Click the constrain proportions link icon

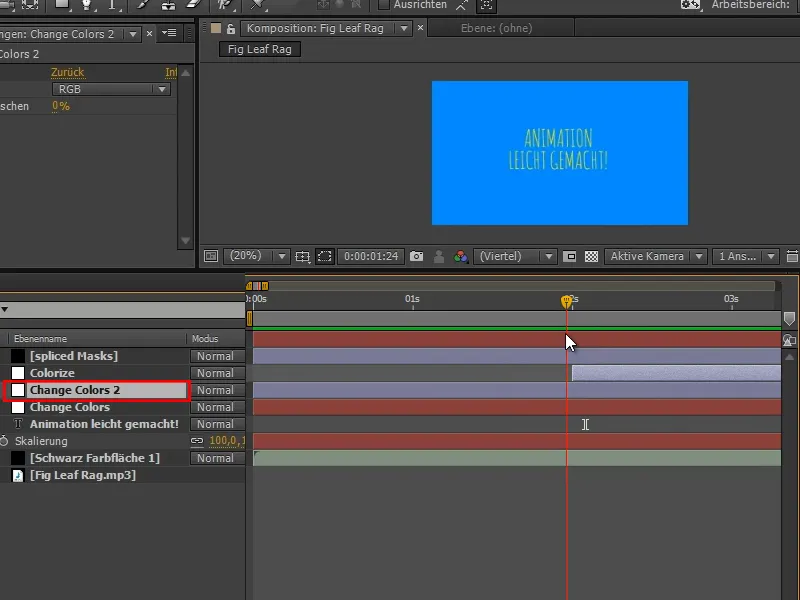tap(197, 441)
